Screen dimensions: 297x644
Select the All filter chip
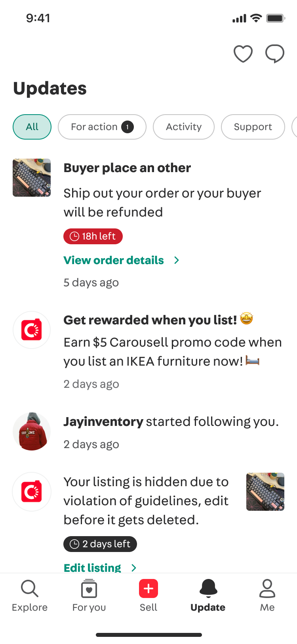tap(32, 127)
